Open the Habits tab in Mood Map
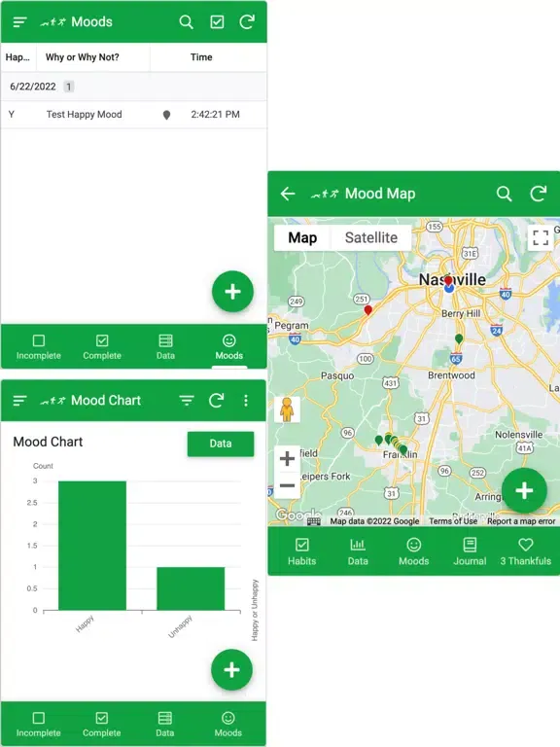Viewport: 560px width, 747px height. (x=302, y=551)
